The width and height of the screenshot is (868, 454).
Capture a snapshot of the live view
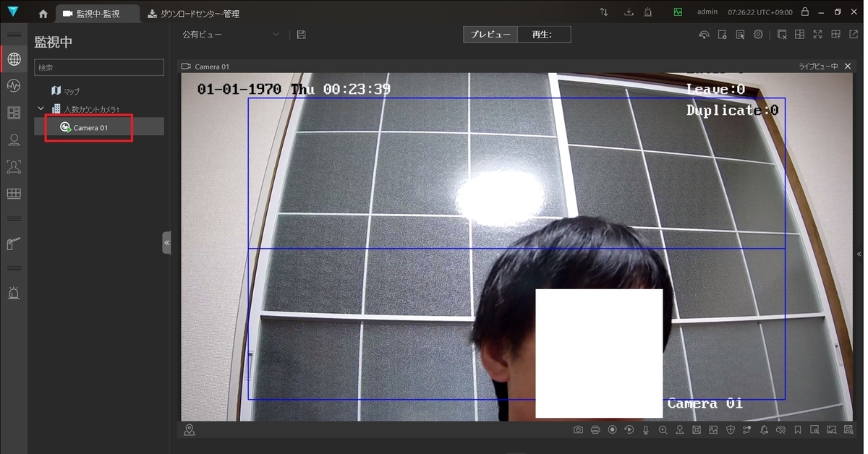tap(578, 429)
